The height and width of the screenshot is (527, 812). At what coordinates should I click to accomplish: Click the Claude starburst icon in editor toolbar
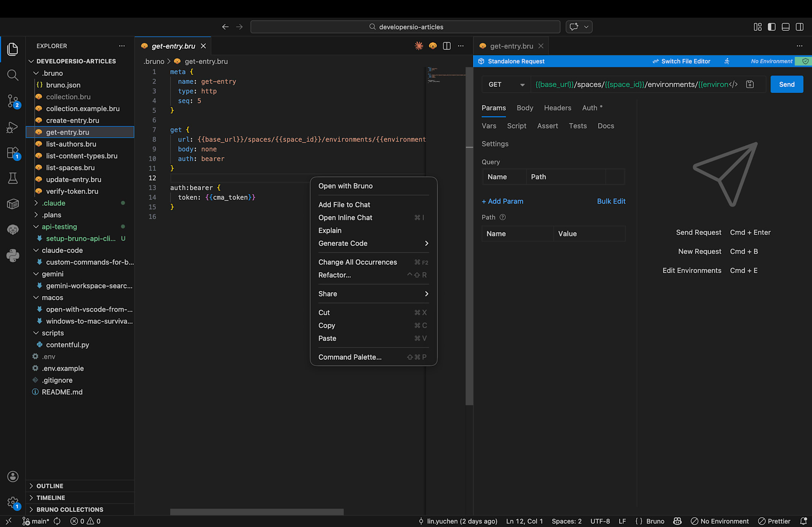pos(419,46)
